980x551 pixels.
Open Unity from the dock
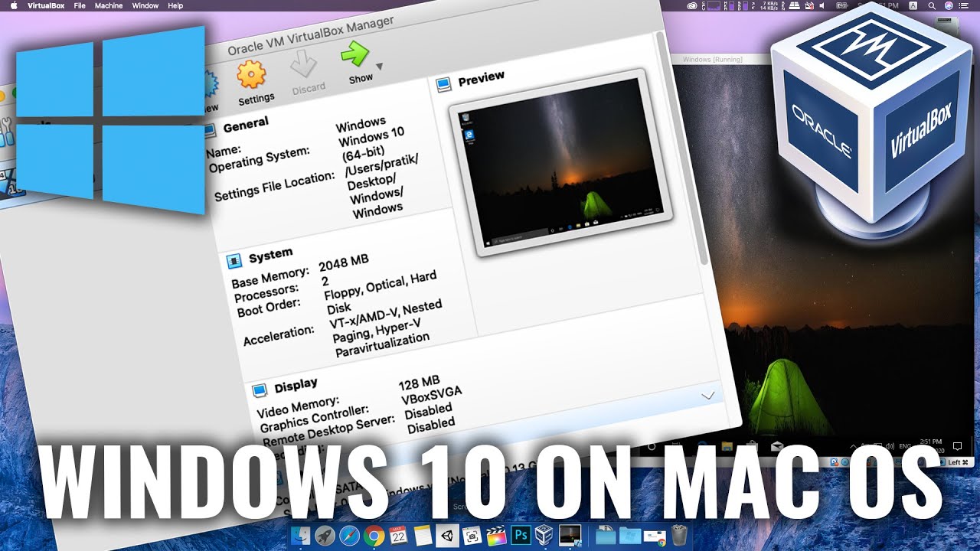447,535
